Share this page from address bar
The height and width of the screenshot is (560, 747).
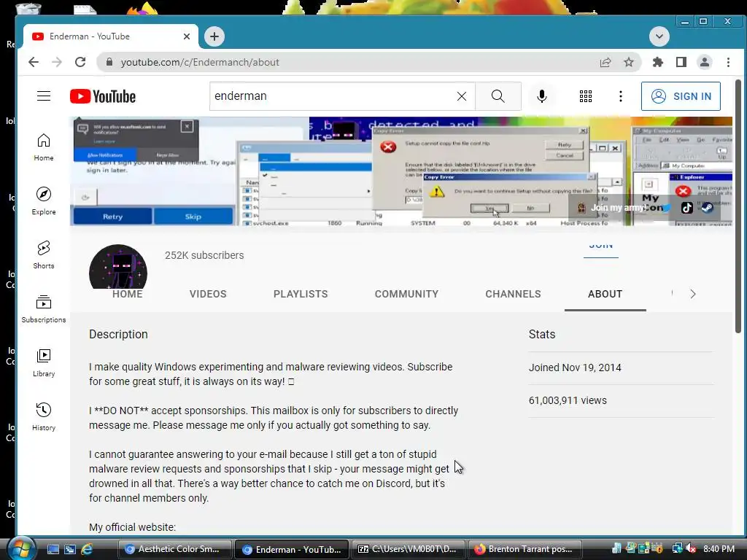point(605,62)
